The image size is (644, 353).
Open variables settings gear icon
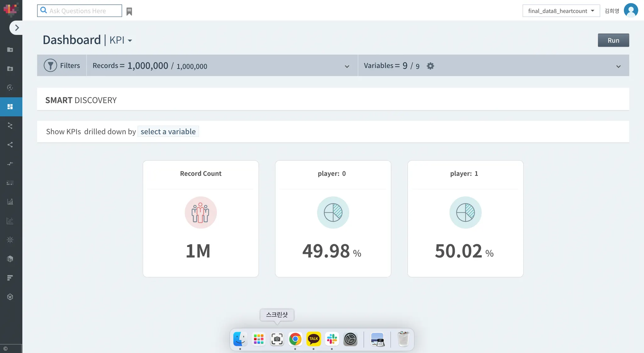coord(430,66)
